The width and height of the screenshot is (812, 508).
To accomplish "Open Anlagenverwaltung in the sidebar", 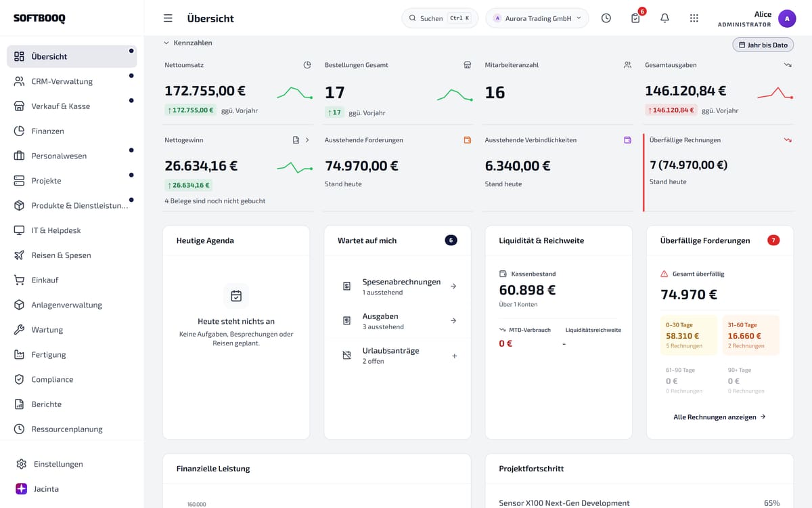I will click(72, 305).
